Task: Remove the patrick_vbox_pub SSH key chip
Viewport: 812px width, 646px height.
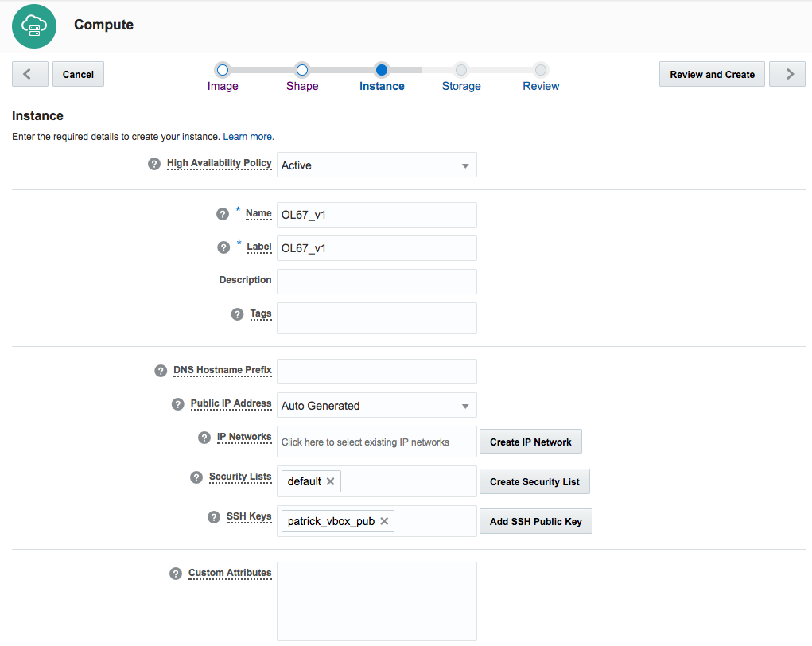Action: click(384, 521)
